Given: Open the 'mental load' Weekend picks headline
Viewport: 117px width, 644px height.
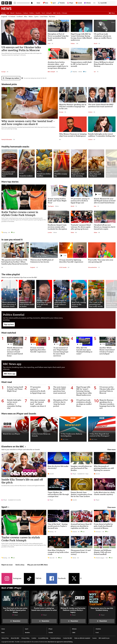Looking at the screenshot, I should tap(28, 123).
